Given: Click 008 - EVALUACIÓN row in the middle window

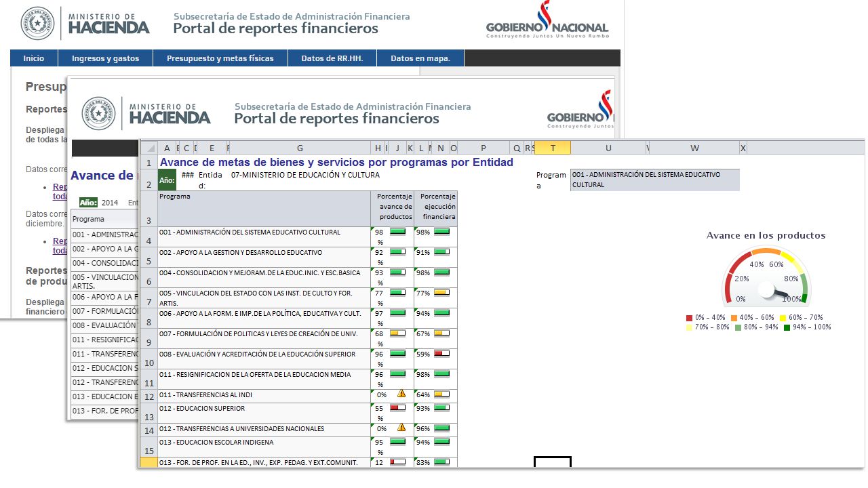Looking at the screenshot, I should [x=105, y=325].
